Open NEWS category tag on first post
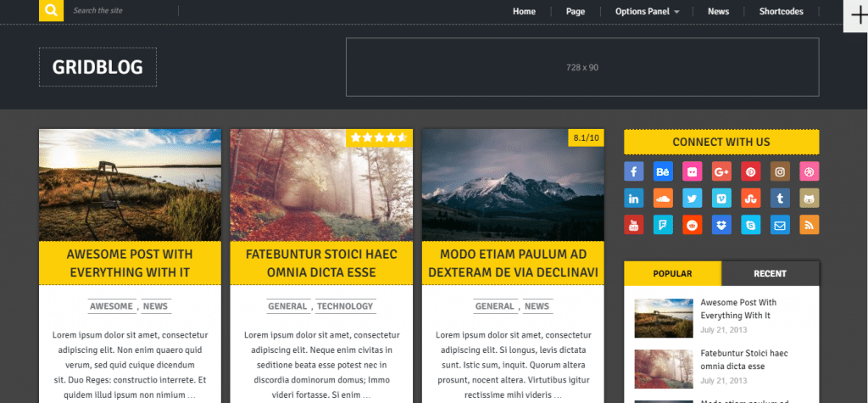868x403 pixels. (155, 306)
